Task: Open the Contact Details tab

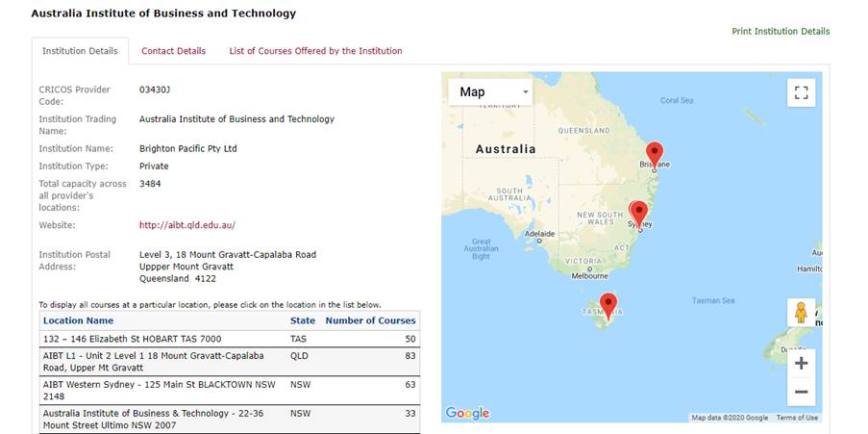Action: pyautogui.click(x=173, y=51)
